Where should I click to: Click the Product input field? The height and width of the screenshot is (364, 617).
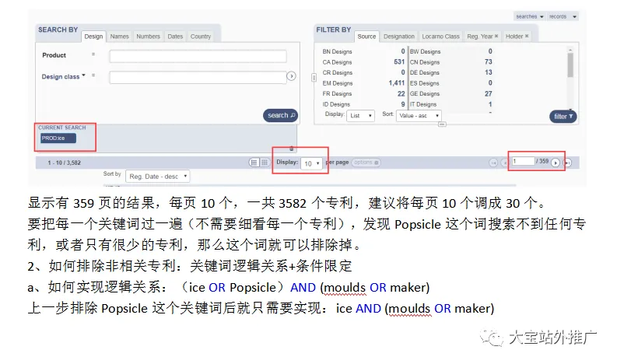(198, 56)
